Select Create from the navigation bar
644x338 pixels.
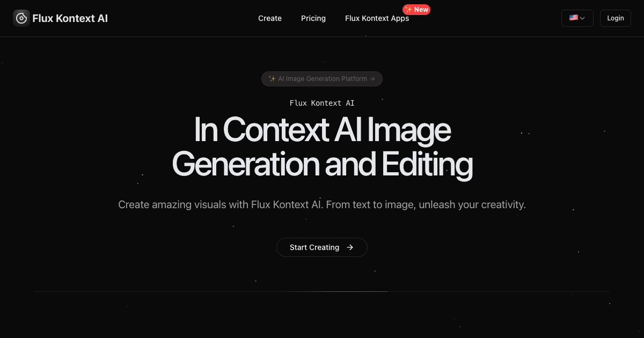tap(270, 18)
